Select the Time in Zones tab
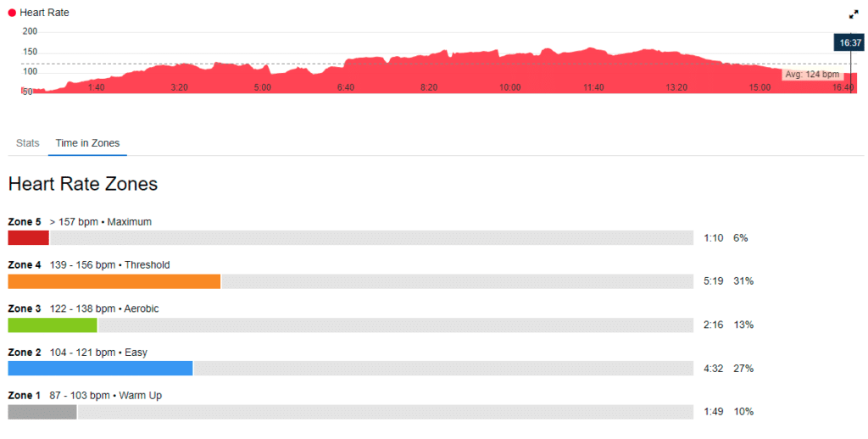 (87, 143)
